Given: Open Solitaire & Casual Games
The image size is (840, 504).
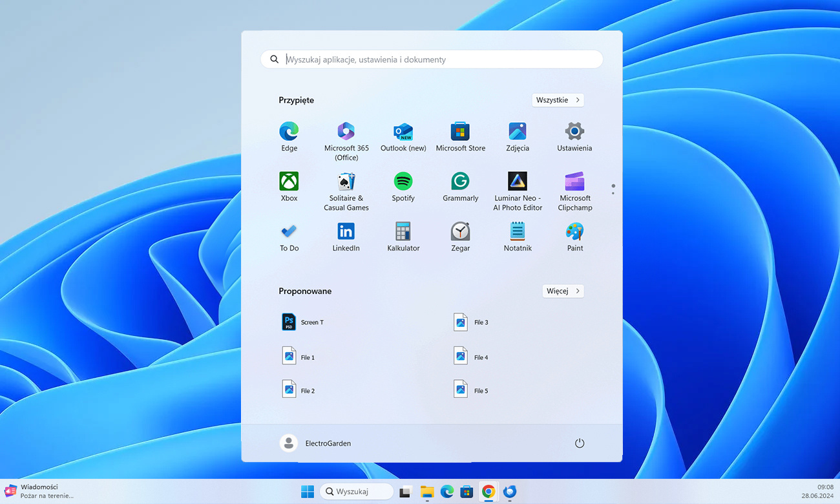Looking at the screenshot, I should click(346, 191).
